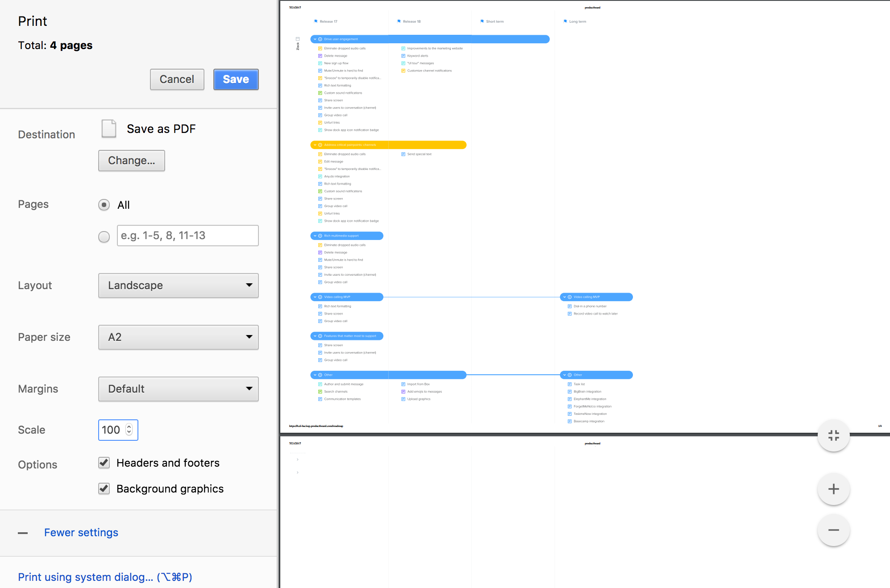Click the Author and submit message item
Screen dimensions: 890x588
(341, 384)
